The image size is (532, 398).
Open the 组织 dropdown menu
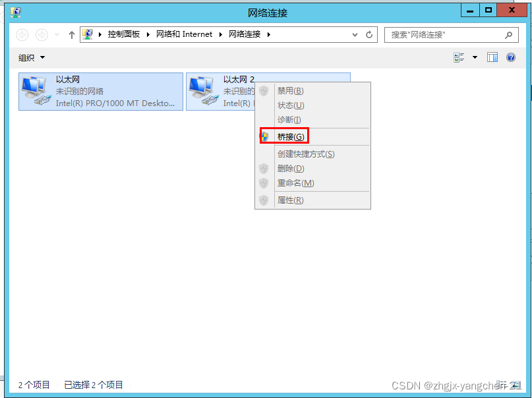click(x=32, y=57)
